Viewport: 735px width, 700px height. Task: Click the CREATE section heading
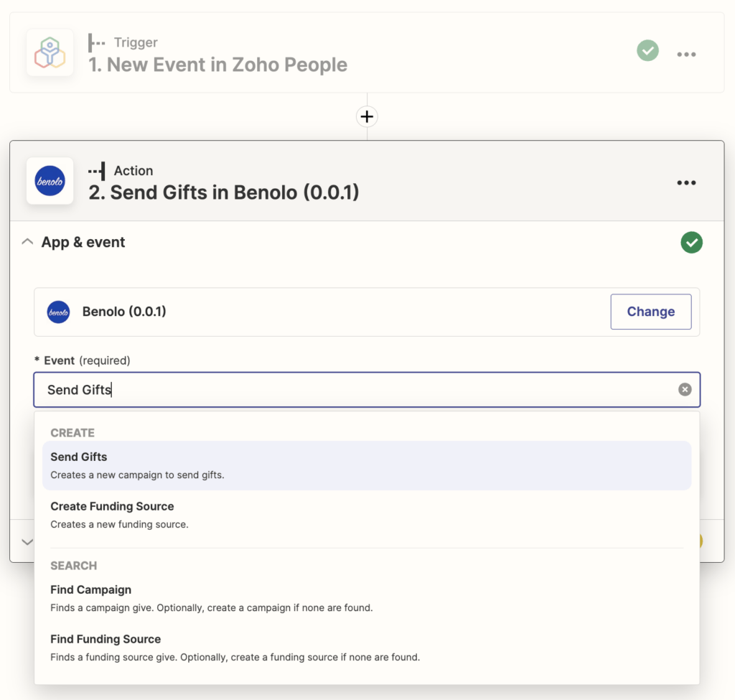72,433
